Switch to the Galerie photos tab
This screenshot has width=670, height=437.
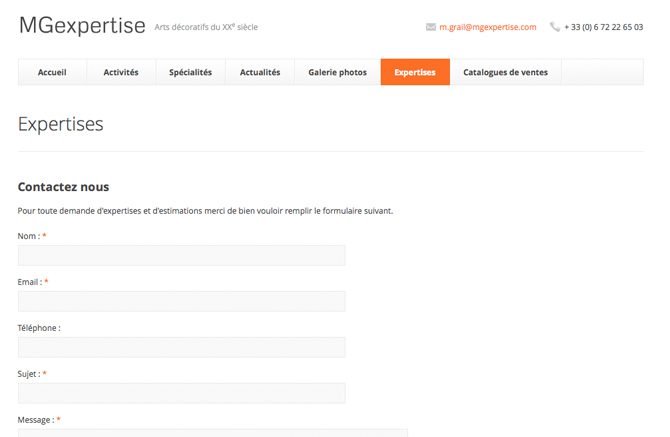coord(337,72)
